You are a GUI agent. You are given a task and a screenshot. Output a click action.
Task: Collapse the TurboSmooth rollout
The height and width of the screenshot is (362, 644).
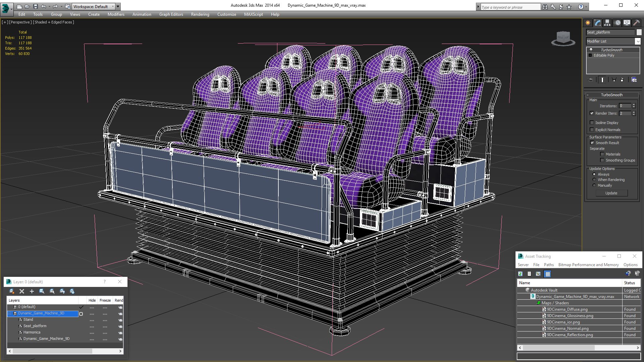pos(588,95)
